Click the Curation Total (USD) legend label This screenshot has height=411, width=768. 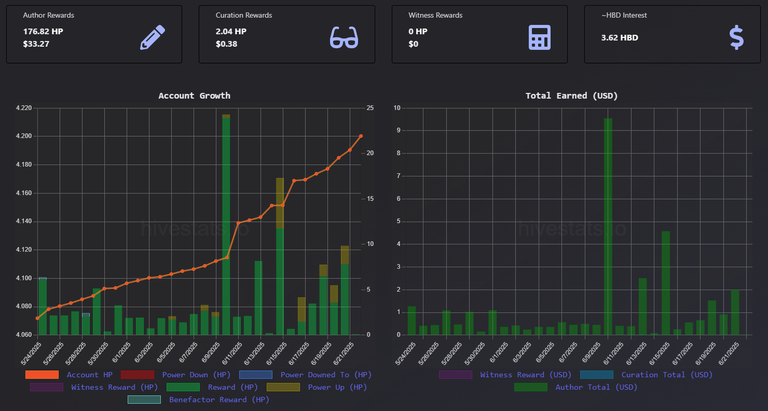[667, 375]
